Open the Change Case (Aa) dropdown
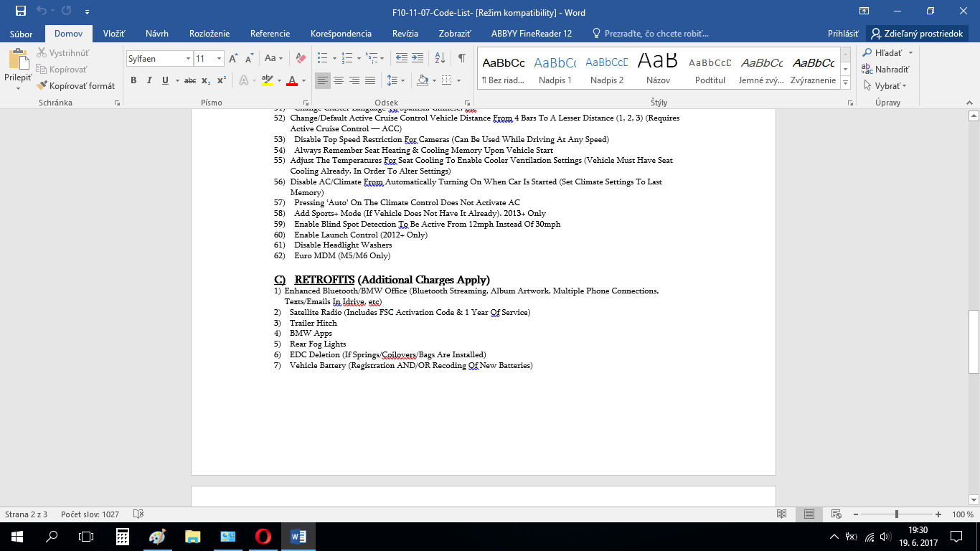This screenshot has height=551, width=980. pos(273,58)
